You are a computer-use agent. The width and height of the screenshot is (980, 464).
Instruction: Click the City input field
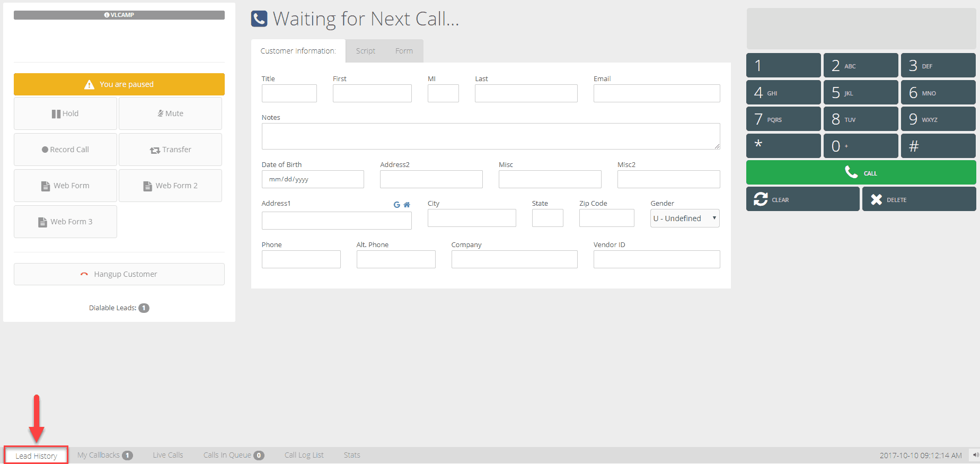(x=472, y=218)
